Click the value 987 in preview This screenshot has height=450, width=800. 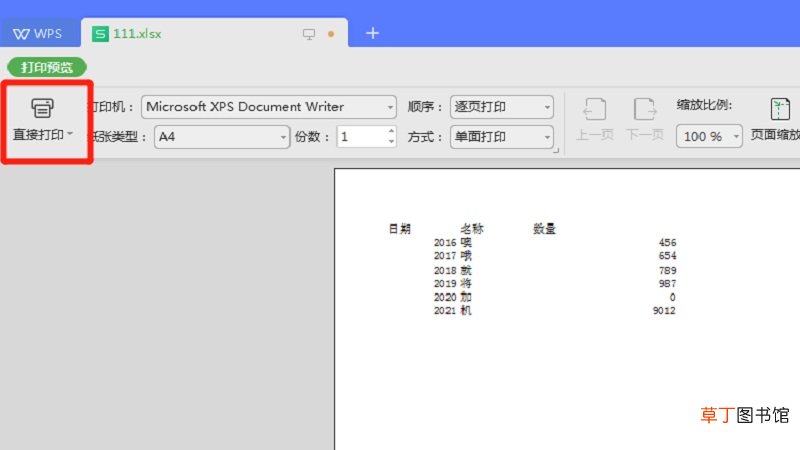pyautogui.click(x=667, y=283)
